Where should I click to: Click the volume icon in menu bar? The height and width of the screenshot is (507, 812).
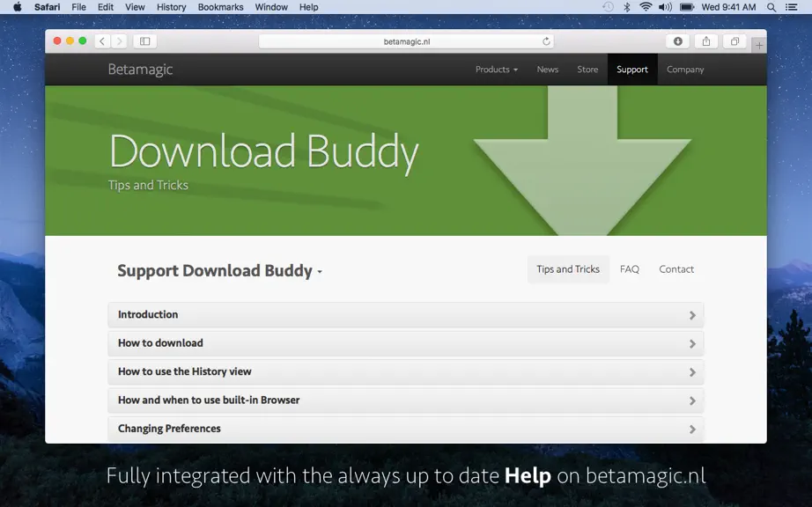pos(665,7)
